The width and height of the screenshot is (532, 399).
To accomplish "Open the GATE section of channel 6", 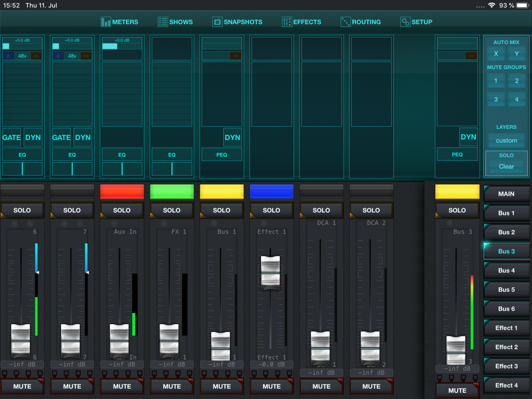I will click(12, 138).
